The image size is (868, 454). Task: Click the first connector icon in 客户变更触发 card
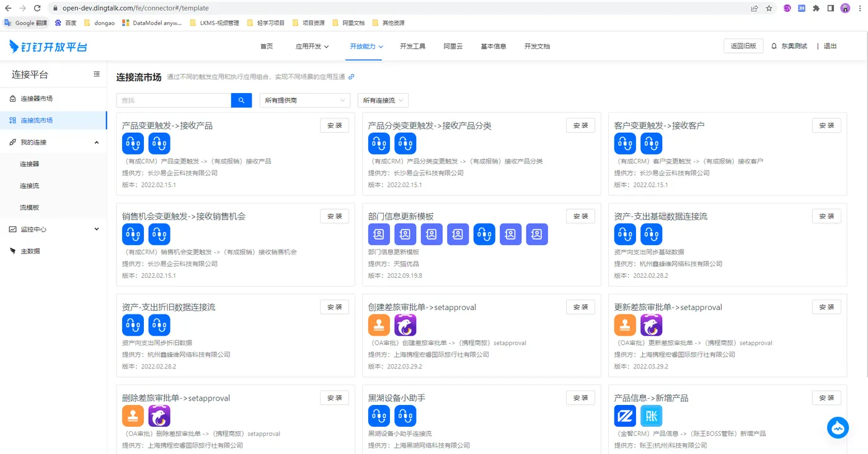pyautogui.click(x=625, y=143)
